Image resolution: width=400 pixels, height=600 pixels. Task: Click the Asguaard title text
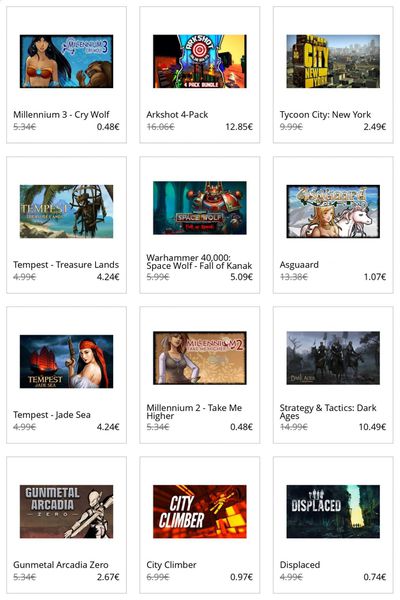click(x=299, y=265)
